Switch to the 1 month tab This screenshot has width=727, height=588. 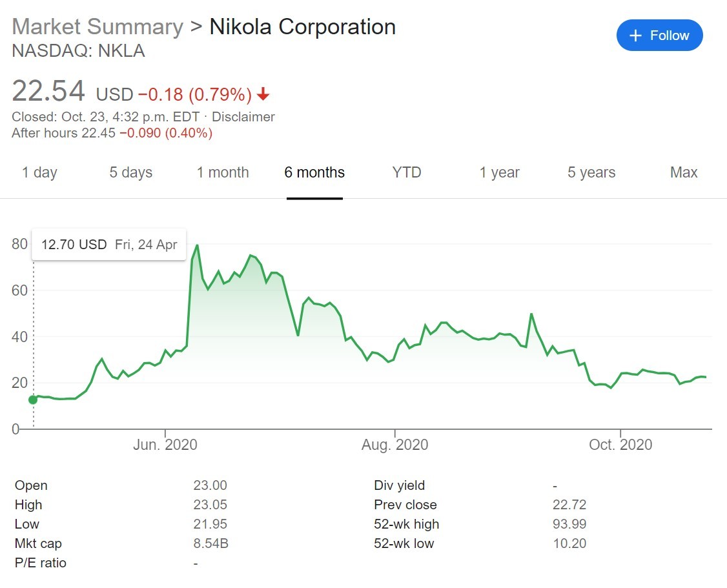click(x=223, y=172)
